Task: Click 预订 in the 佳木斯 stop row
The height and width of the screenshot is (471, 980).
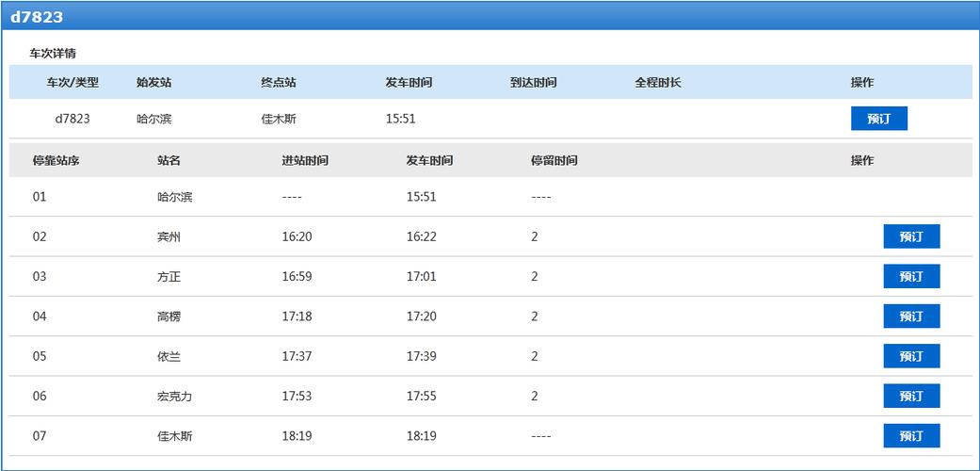Action: coord(911,436)
